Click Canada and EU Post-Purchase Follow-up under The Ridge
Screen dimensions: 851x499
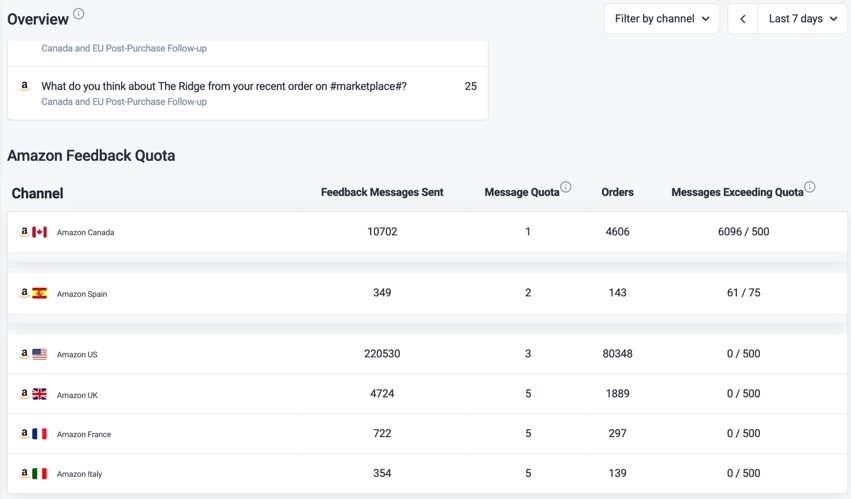124,102
